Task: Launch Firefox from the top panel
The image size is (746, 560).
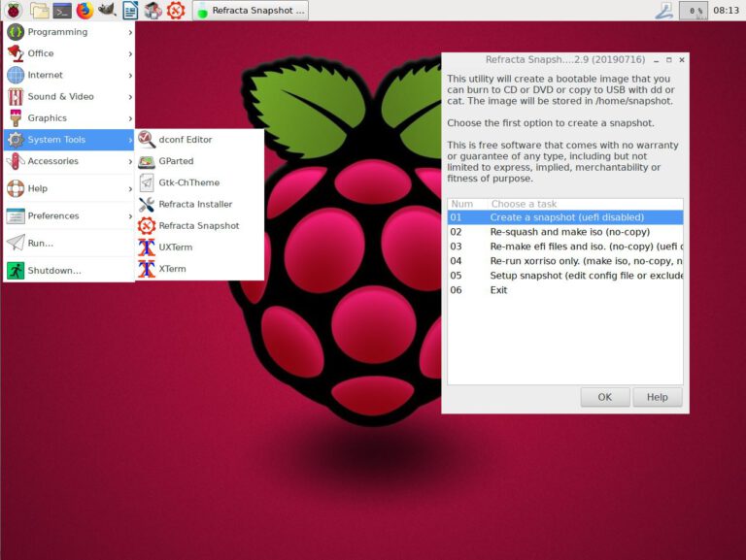Action: point(85,10)
